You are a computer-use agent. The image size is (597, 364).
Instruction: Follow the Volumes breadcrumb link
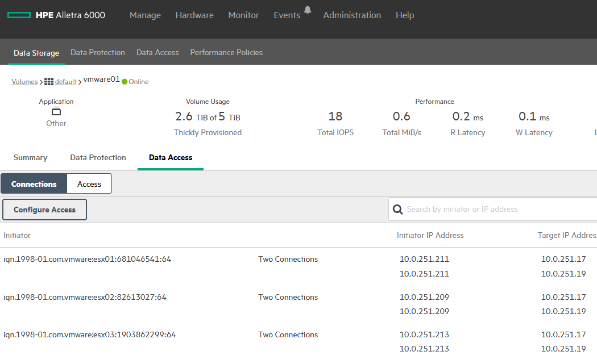coord(24,82)
